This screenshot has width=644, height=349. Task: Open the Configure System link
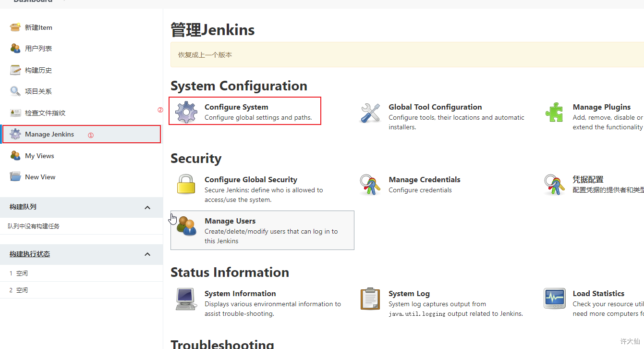tap(236, 107)
